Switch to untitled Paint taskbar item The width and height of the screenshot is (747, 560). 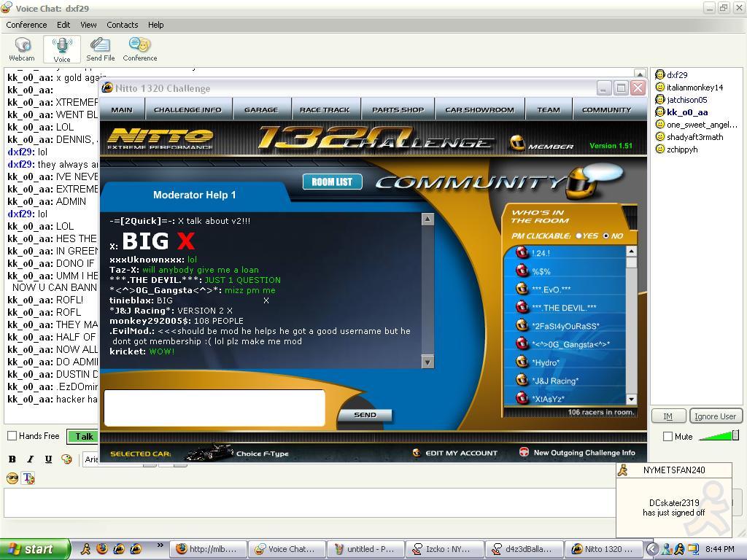[x=365, y=549]
